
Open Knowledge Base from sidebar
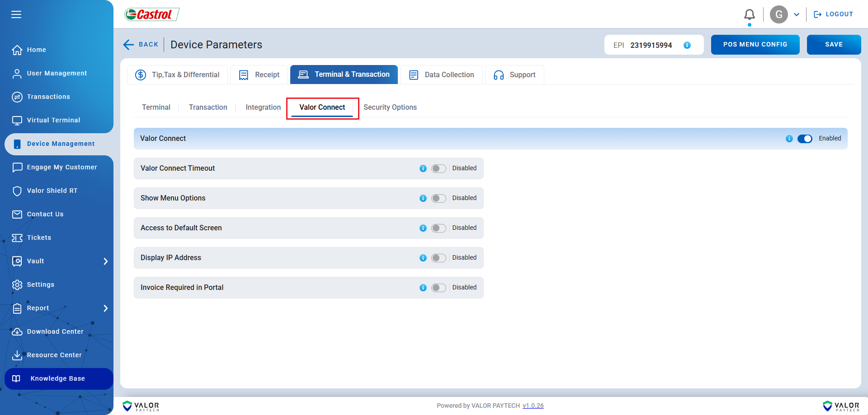59,378
